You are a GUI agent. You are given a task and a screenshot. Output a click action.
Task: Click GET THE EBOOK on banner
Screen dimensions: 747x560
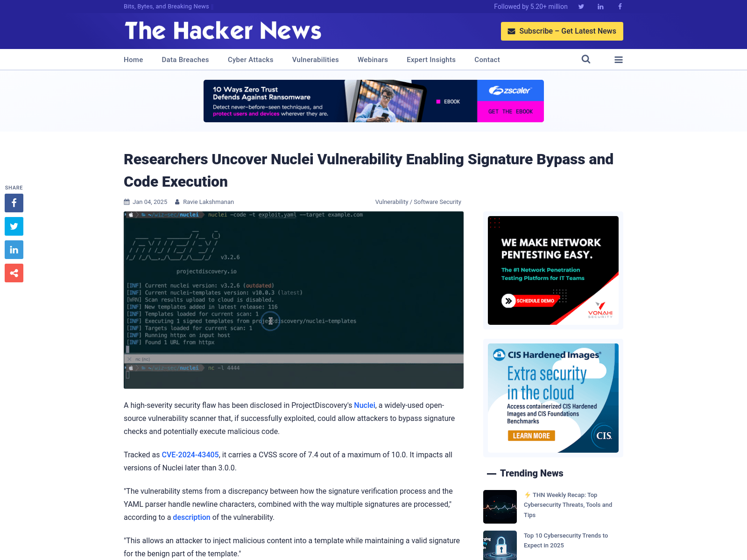click(510, 112)
